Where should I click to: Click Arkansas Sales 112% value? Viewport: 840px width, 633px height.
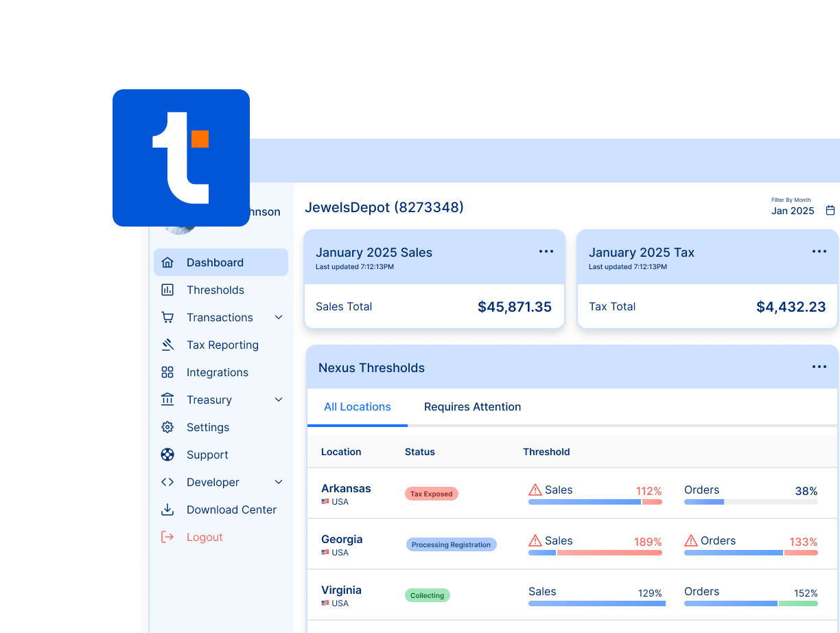[649, 491]
